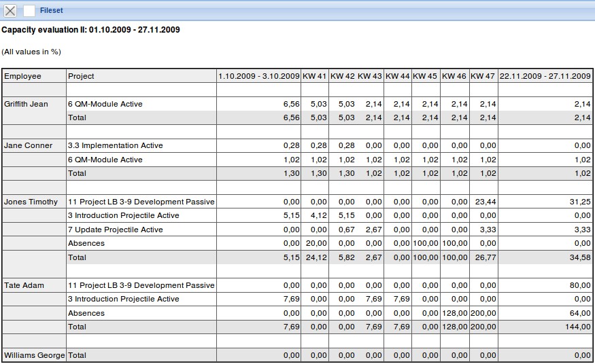Click Jones Timothy's Absences row label
This screenshot has width=595, height=364.
pos(86,243)
